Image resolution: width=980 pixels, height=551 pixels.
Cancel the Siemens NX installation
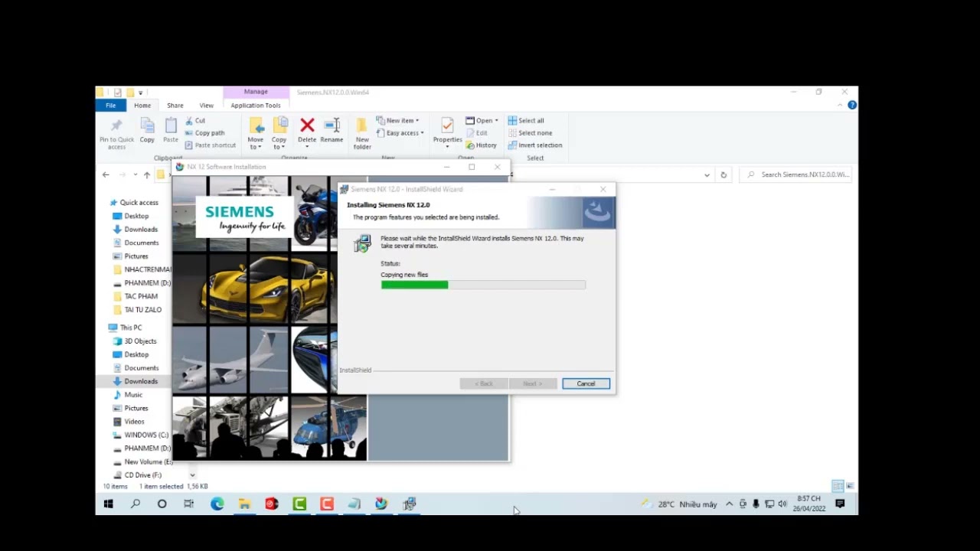(586, 383)
